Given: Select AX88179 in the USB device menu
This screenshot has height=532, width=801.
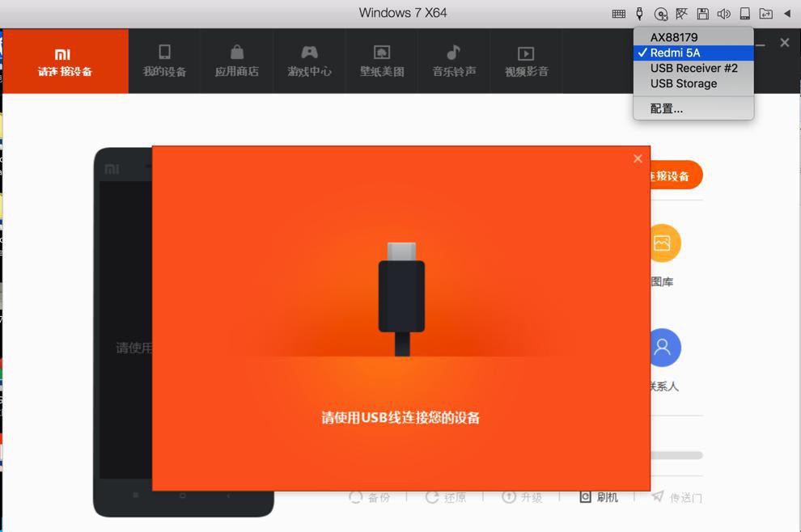Looking at the screenshot, I should pyautogui.click(x=693, y=37).
